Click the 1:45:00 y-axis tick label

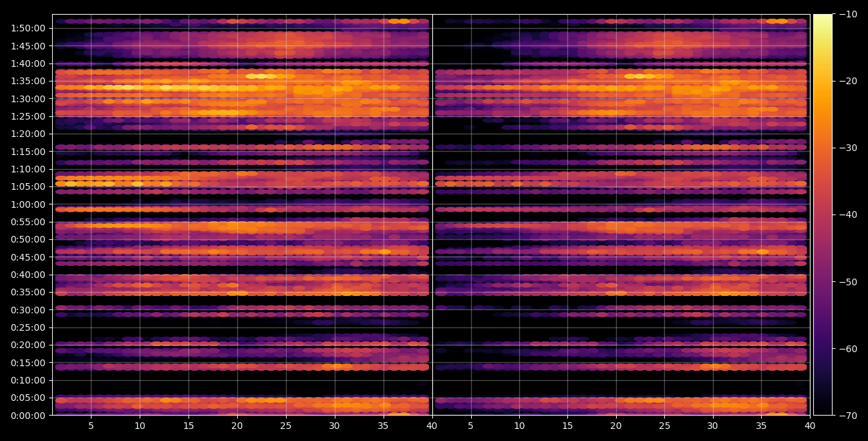pos(28,46)
